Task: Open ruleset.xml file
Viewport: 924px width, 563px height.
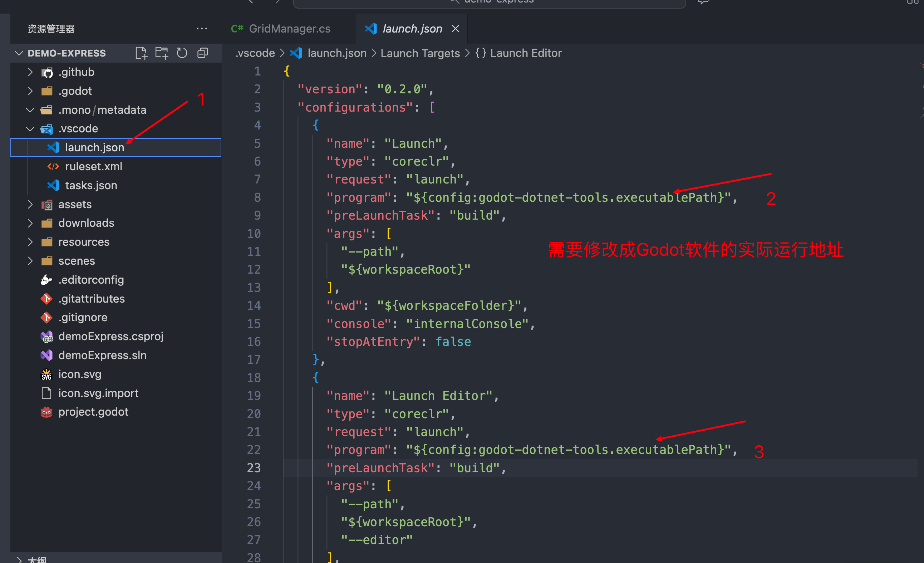Action: [x=93, y=166]
